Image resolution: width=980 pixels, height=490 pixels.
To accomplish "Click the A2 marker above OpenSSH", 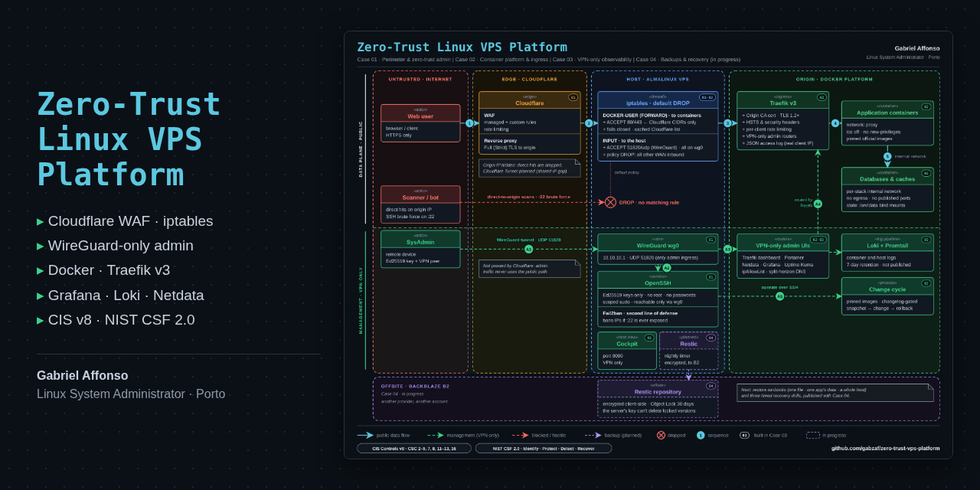I will 667,268.
